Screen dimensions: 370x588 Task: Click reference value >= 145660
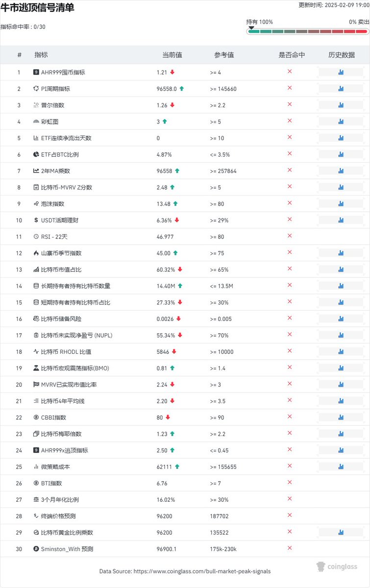[x=223, y=89]
